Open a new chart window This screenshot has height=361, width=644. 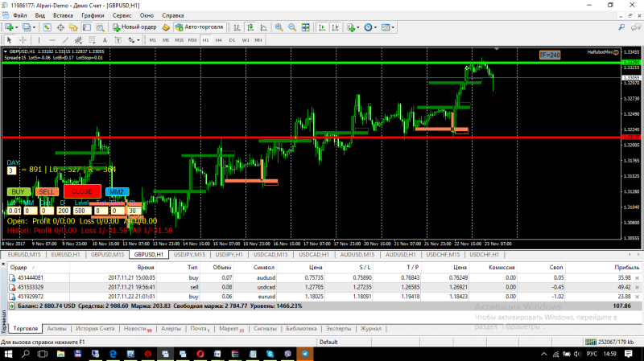[9, 27]
